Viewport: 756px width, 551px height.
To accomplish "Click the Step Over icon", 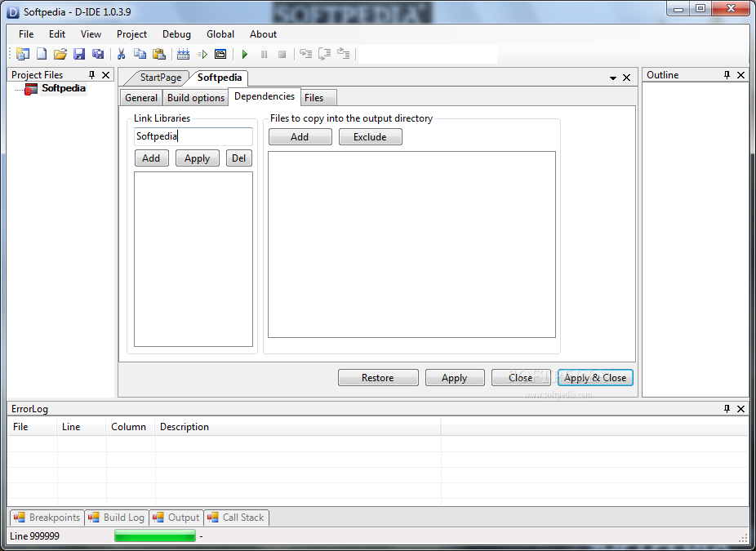I will coord(324,54).
